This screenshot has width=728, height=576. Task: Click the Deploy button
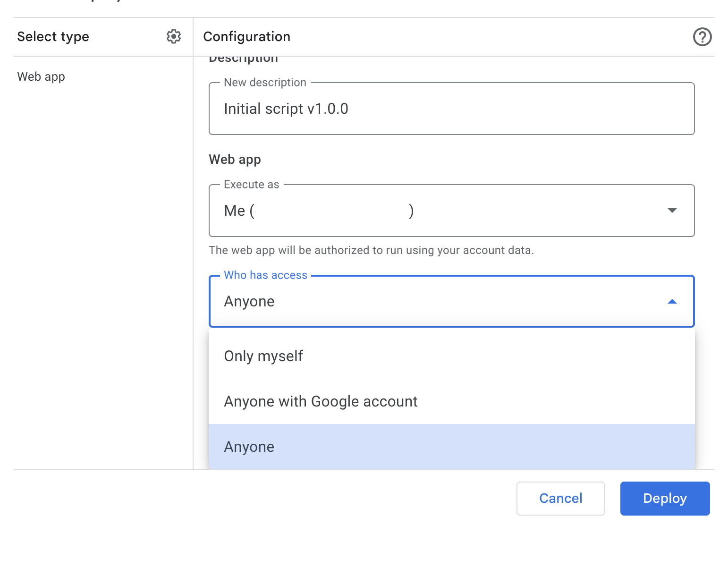click(665, 499)
